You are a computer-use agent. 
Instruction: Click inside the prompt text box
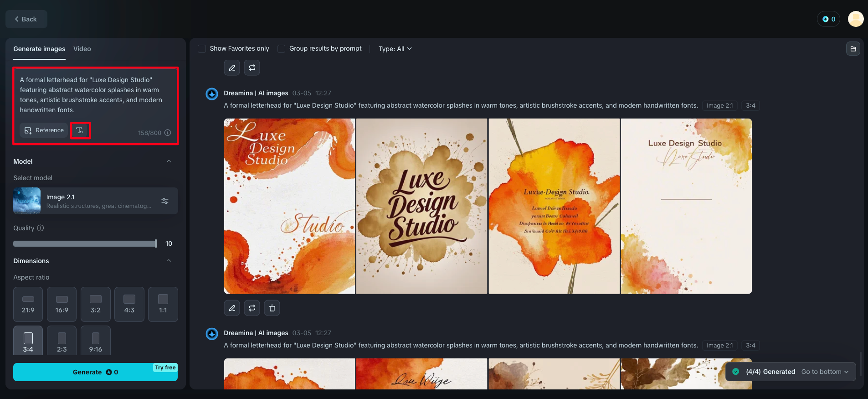(x=95, y=95)
